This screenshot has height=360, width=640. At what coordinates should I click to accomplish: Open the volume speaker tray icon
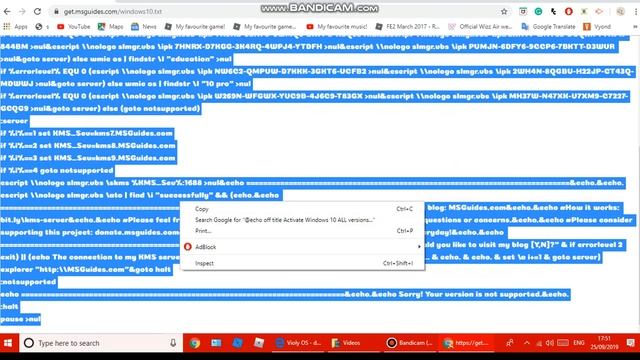(x=550, y=343)
